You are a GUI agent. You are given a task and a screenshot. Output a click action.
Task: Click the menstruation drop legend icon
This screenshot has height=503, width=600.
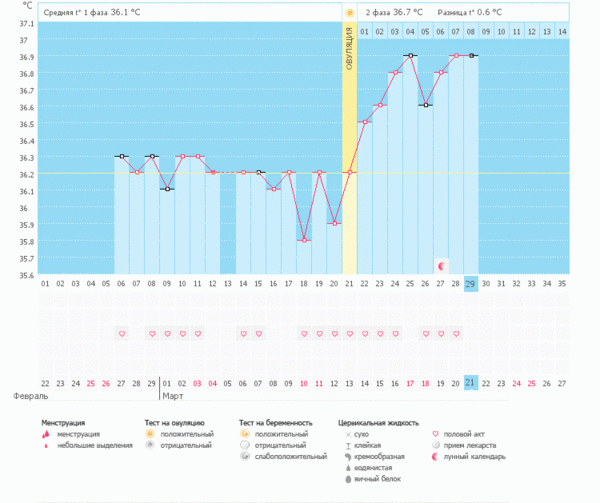(46, 435)
